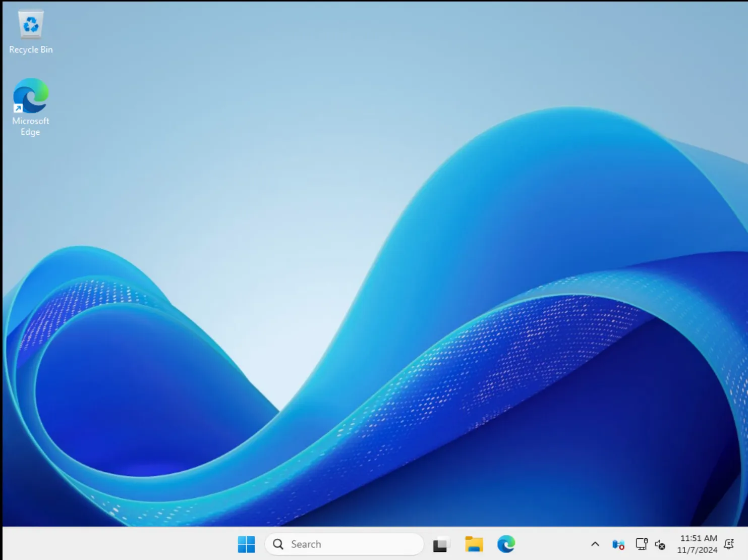Open the Start menu
The image size is (748, 560).
[x=246, y=544]
